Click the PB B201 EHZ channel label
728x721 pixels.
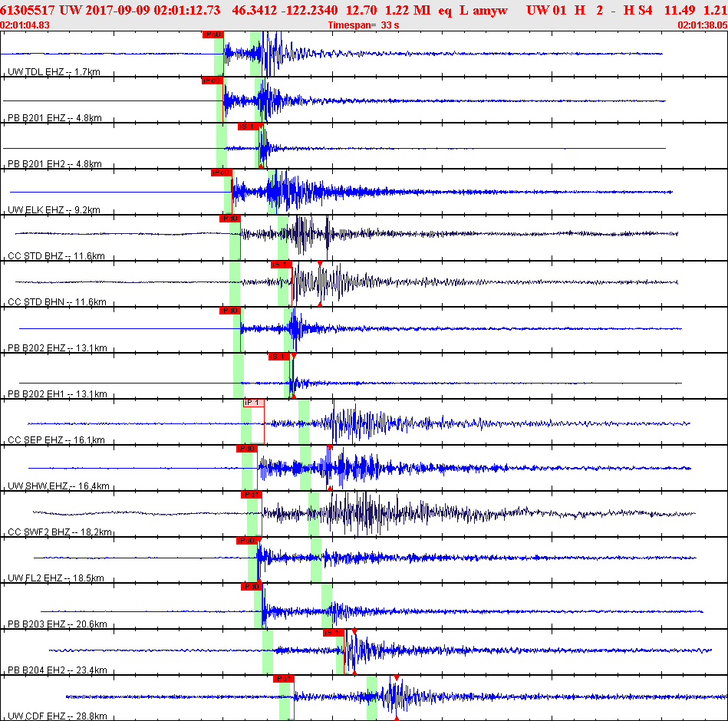click(54, 118)
